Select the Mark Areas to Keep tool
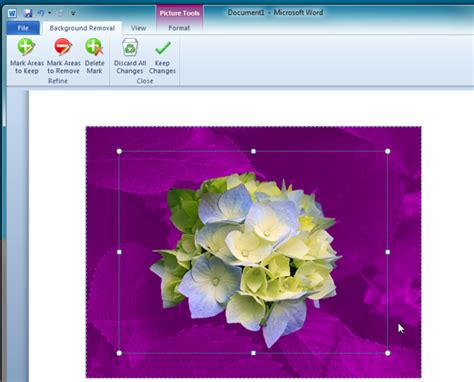This screenshot has height=382, width=474. 27,56
